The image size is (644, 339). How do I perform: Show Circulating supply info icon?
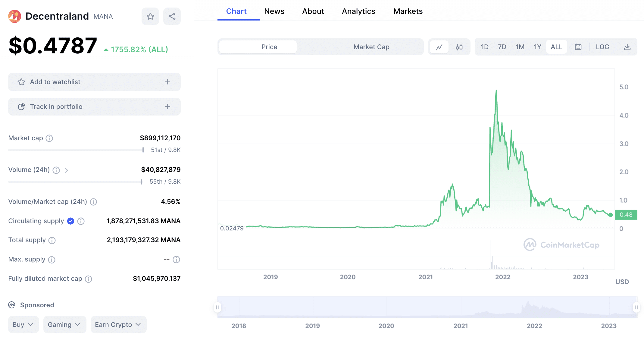tap(81, 221)
